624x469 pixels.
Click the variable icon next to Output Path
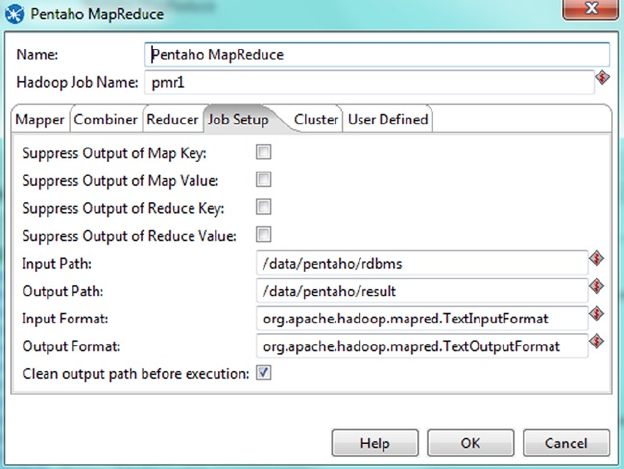[596, 286]
